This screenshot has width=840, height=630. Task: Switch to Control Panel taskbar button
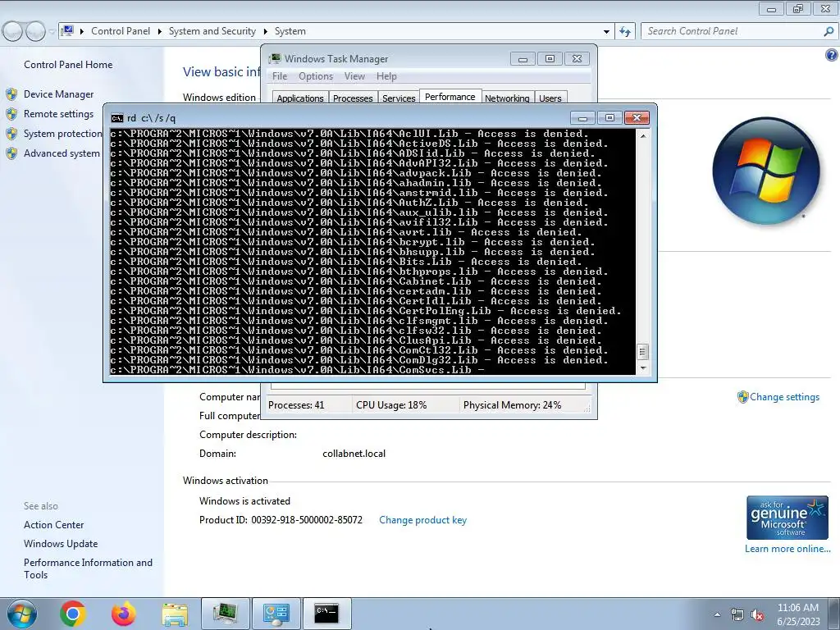[x=276, y=614]
